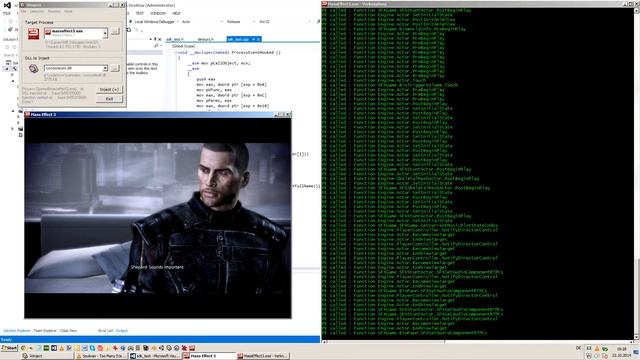640x360 pixels.
Task: Open Visual Studio's FILE menu
Action: click(x=7, y=13)
